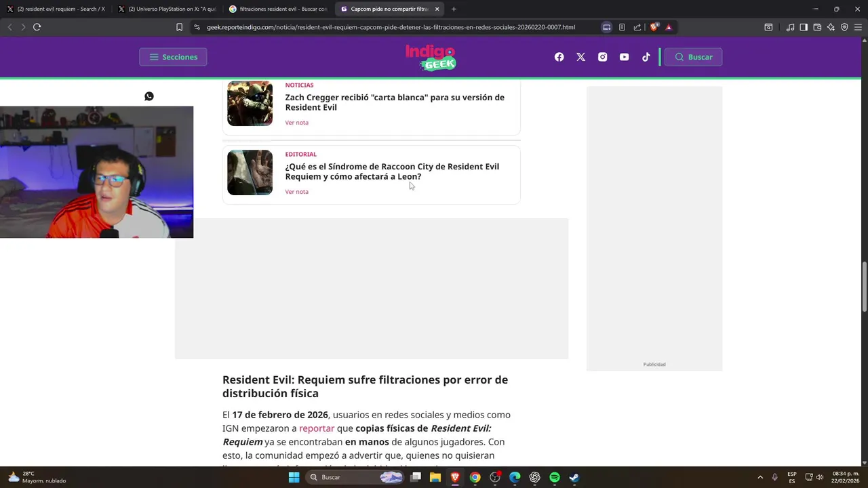Click the NOTICIAS category label
The width and height of the screenshot is (868, 488).
point(299,85)
